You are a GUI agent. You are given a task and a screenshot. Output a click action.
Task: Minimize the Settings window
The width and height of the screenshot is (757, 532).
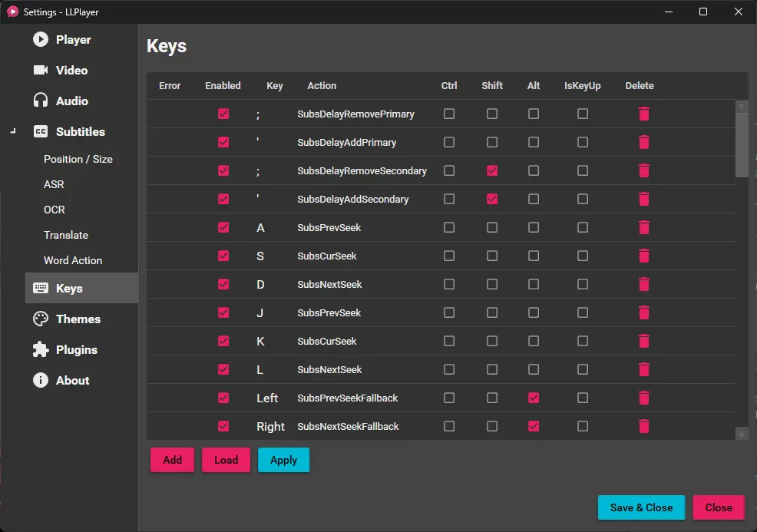tap(669, 12)
